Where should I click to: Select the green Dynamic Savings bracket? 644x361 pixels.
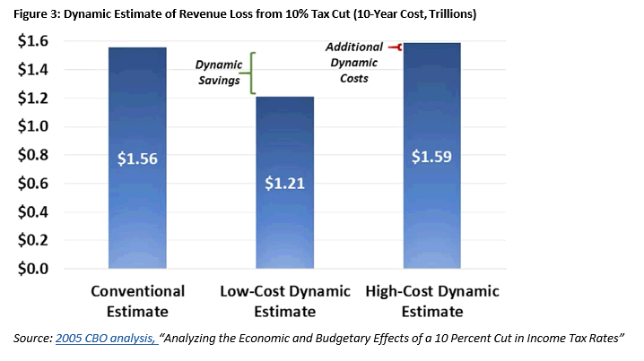254,73
